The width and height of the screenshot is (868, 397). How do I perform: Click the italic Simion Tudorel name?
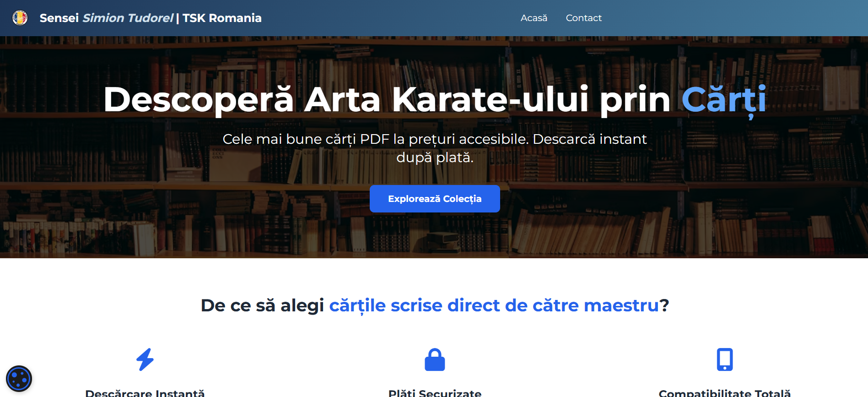pos(128,18)
